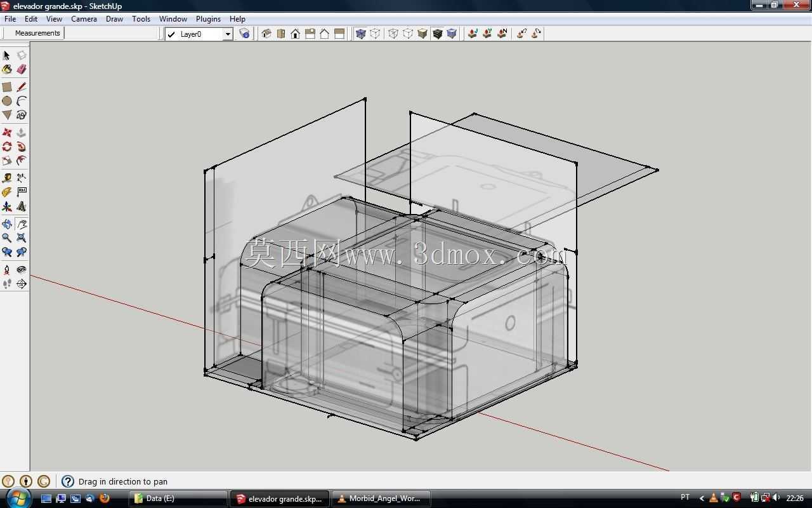The image size is (812, 508).
Task: Enable Monochrome face style
Action: (x=452, y=34)
